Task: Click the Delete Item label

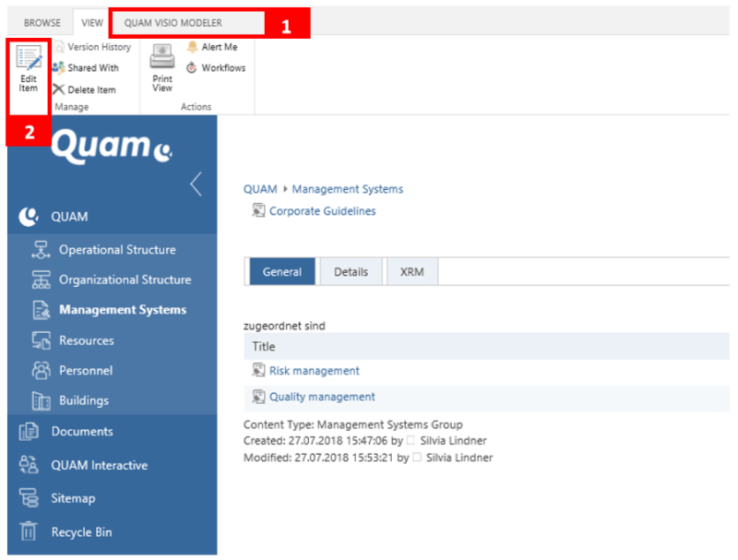Action: point(91,89)
